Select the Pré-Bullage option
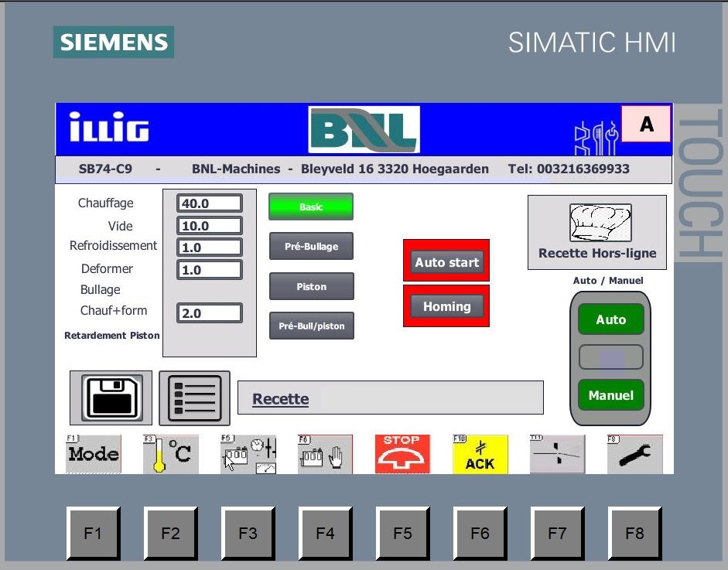728x570 pixels. pos(311,246)
